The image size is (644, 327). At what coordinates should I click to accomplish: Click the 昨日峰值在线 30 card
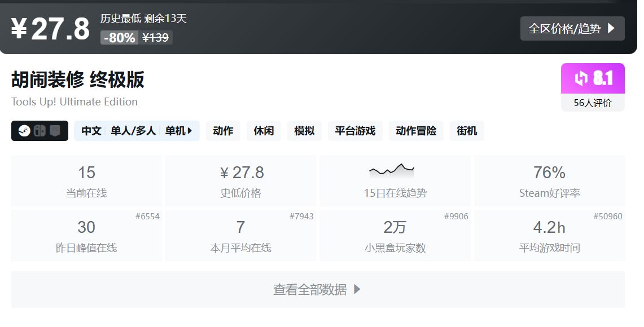(x=86, y=236)
